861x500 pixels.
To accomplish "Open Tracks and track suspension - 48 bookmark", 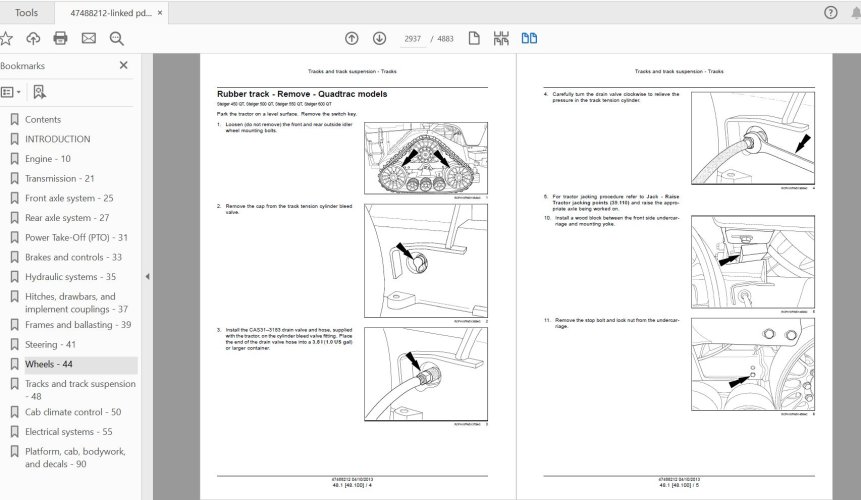I will click(80, 390).
